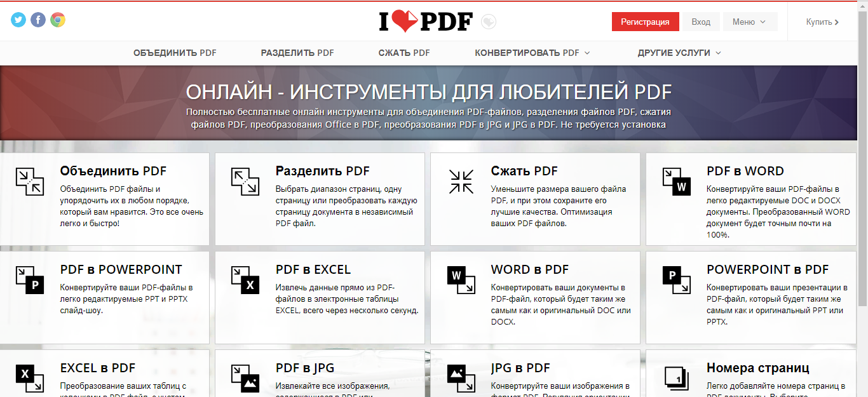Click the red Регистрация button
This screenshot has width=868, height=397.
click(x=645, y=22)
